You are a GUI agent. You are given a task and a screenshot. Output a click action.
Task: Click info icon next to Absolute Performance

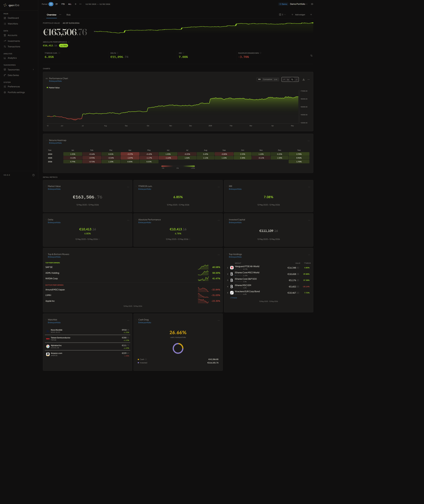(x=69, y=42)
